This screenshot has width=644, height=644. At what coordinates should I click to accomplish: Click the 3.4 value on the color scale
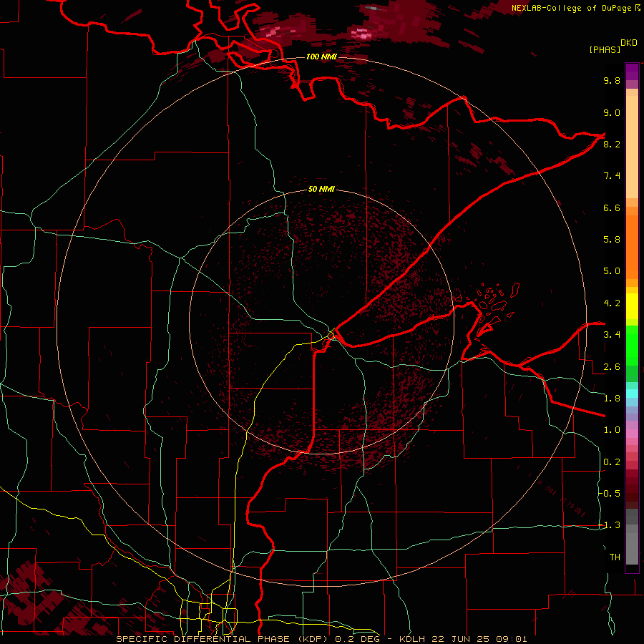[612, 335]
